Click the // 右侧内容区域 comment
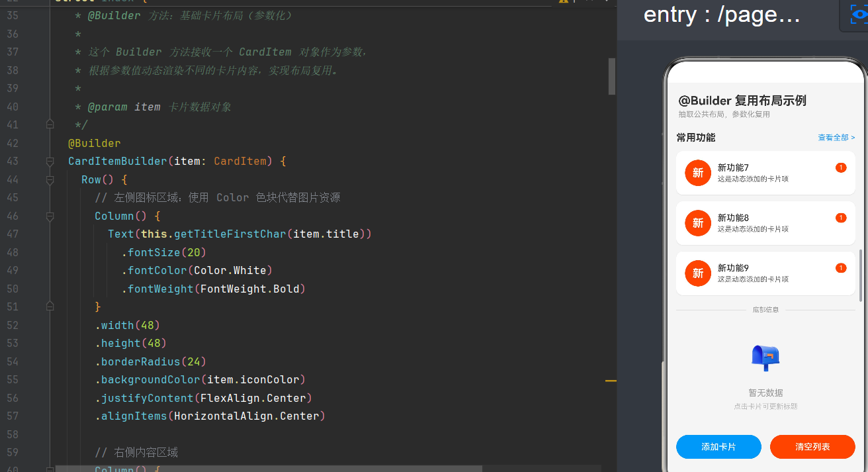The image size is (868, 472). tap(136, 453)
